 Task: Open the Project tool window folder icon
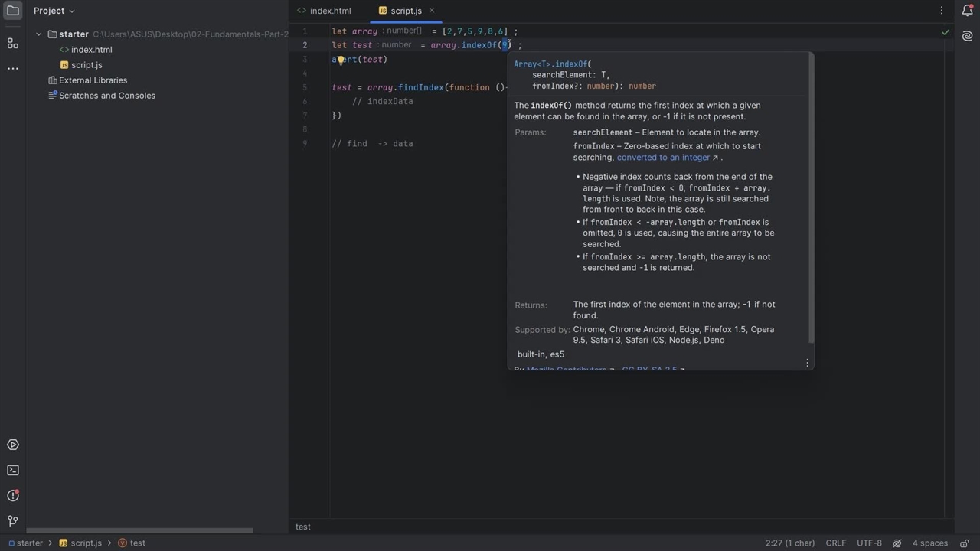pos(13,11)
